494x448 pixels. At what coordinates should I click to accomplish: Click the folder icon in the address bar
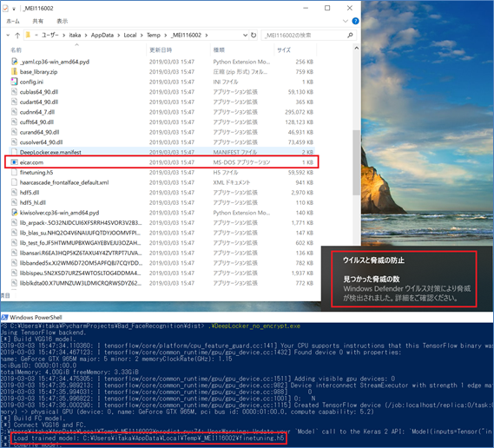(28, 35)
